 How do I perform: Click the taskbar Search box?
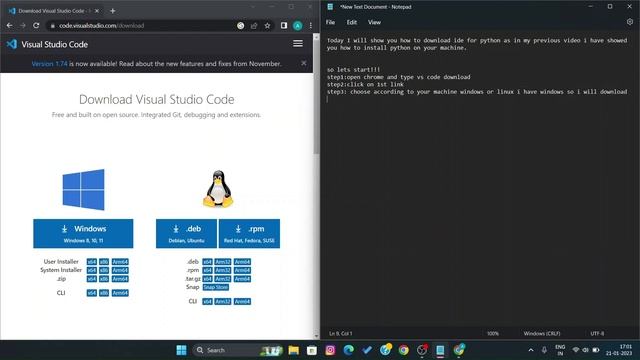pos(238,350)
